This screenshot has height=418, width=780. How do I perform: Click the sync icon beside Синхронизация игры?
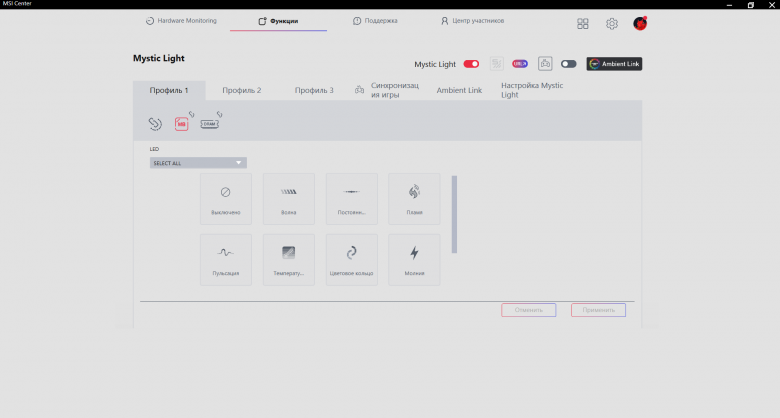point(359,90)
